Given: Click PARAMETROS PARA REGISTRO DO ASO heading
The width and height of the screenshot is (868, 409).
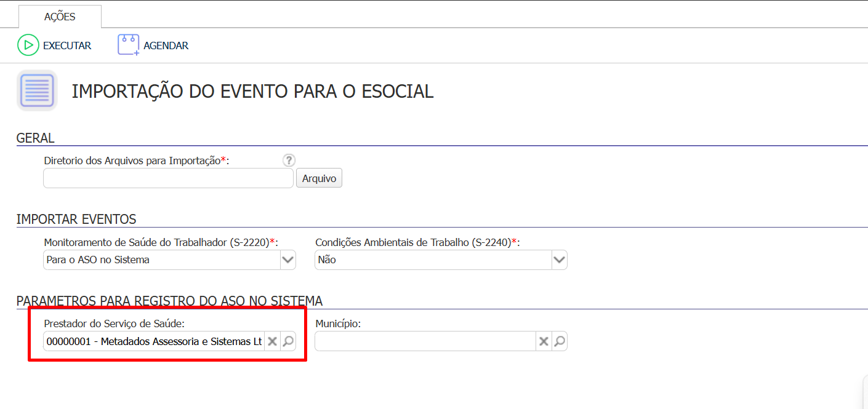Looking at the screenshot, I should (x=169, y=301).
